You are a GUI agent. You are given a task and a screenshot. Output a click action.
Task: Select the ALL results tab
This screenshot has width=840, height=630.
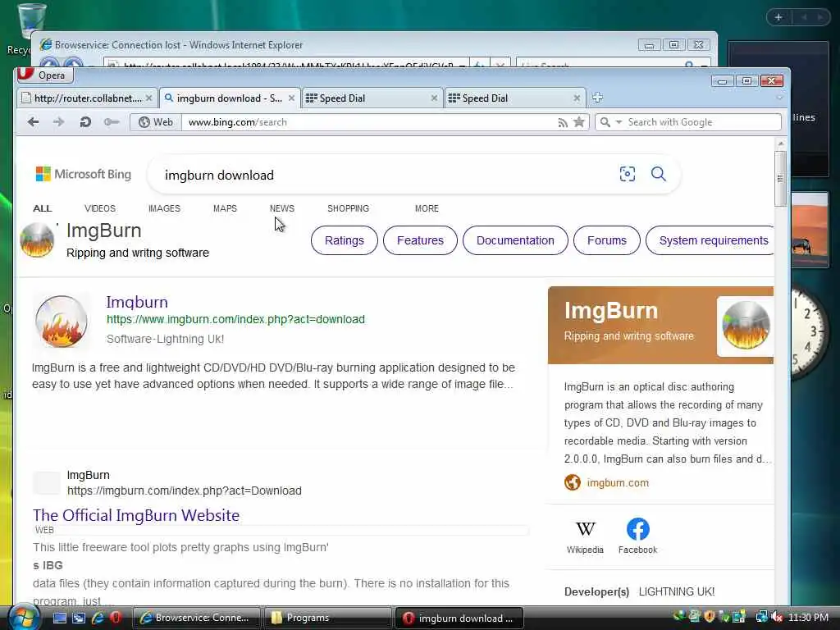coord(43,208)
